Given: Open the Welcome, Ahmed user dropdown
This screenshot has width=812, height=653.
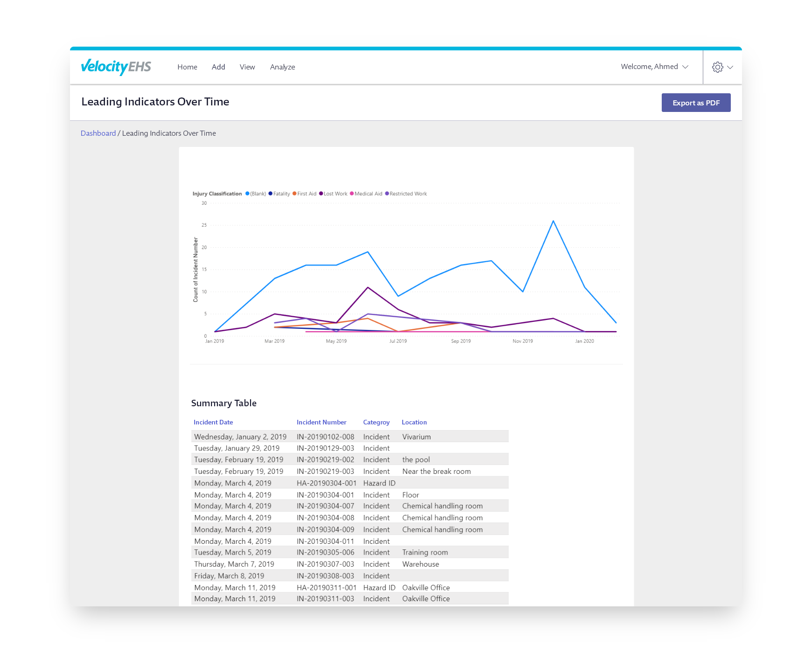Looking at the screenshot, I should [x=654, y=67].
